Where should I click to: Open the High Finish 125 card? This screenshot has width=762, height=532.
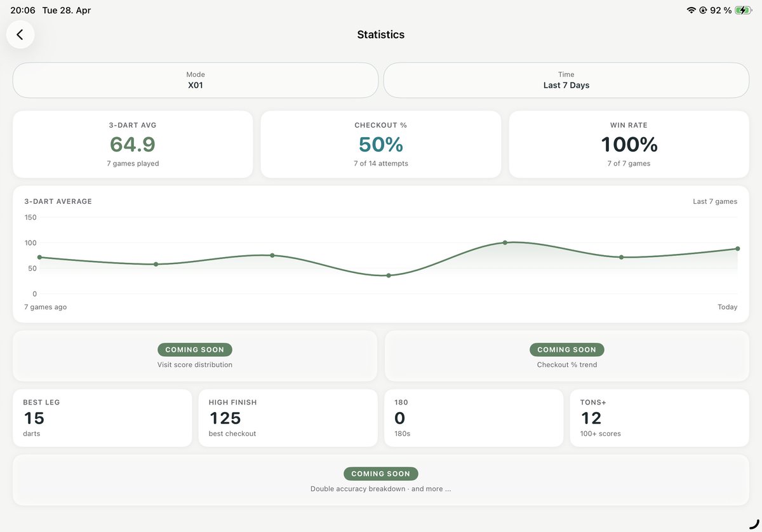pyautogui.click(x=288, y=418)
